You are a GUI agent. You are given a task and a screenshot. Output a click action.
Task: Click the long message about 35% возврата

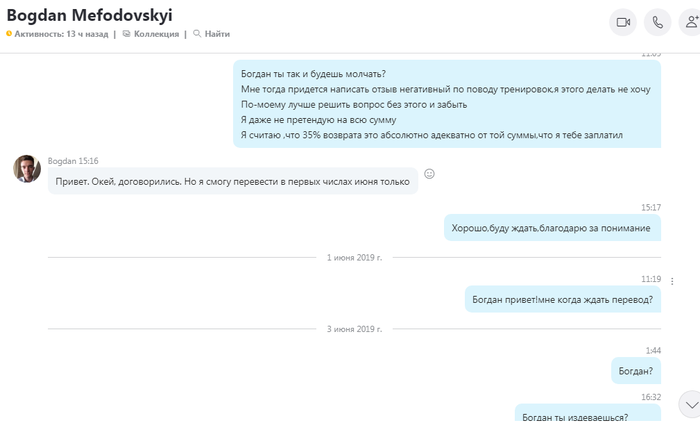[x=446, y=104]
